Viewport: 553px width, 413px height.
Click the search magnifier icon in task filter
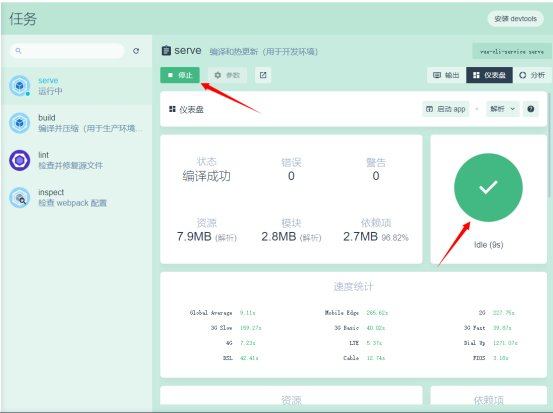(x=18, y=51)
